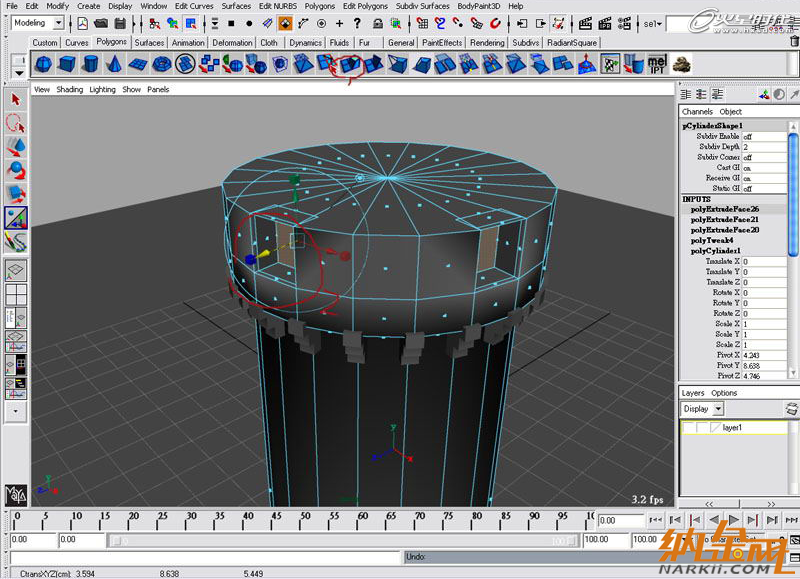The width and height of the screenshot is (800, 579).
Task: Open the Edit Polygons menu
Action: click(364, 6)
